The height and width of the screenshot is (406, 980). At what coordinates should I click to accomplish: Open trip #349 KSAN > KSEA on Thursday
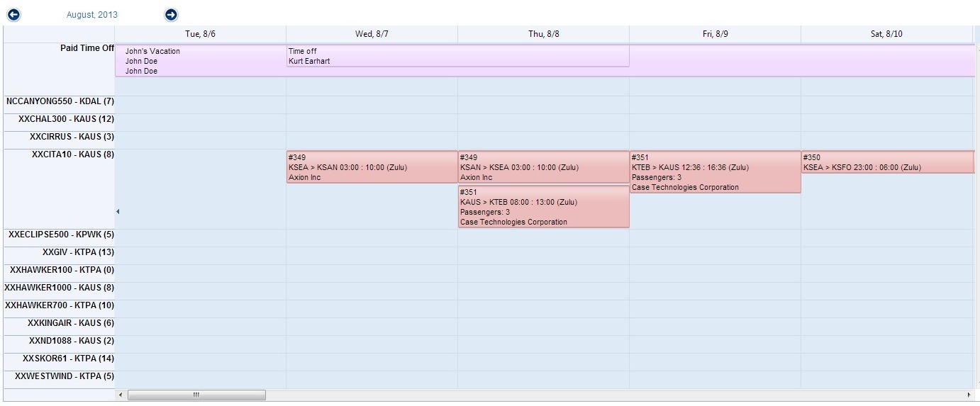pyautogui.click(x=543, y=167)
